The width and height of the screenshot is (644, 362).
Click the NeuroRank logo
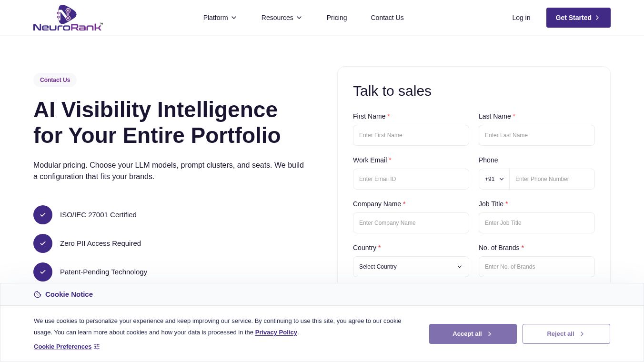(x=68, y=18)
